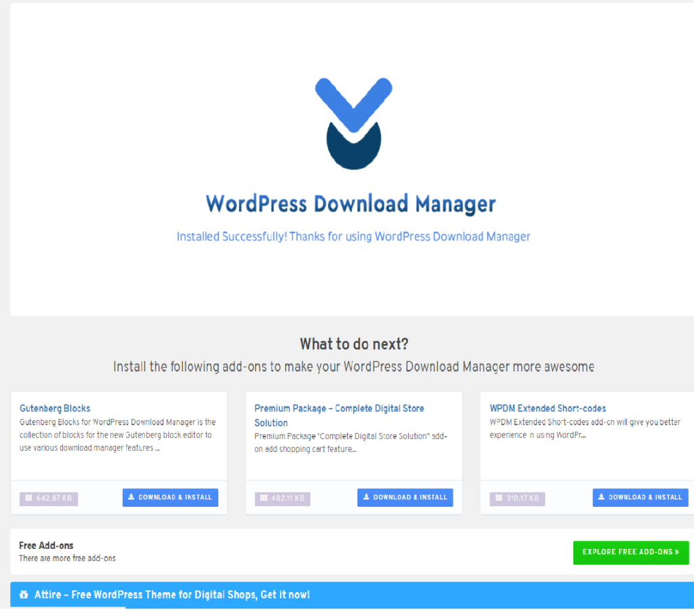Screen dimensions: 694x616
Task: Open Premium Package – Complete Digital Store Solution link
Action: (x=339, y=415)
